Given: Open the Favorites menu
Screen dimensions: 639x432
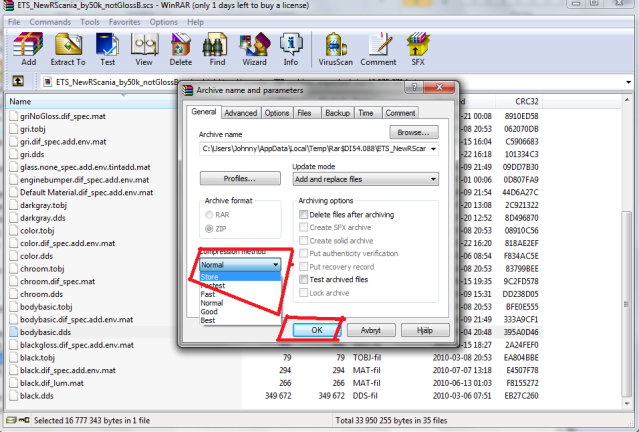Looking at the screenshot, I should 124,22.
